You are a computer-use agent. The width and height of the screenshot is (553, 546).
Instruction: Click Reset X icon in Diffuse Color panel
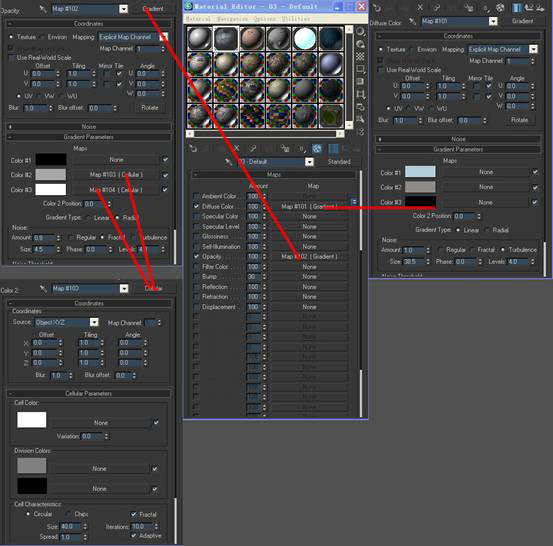(x=420, y=7)
